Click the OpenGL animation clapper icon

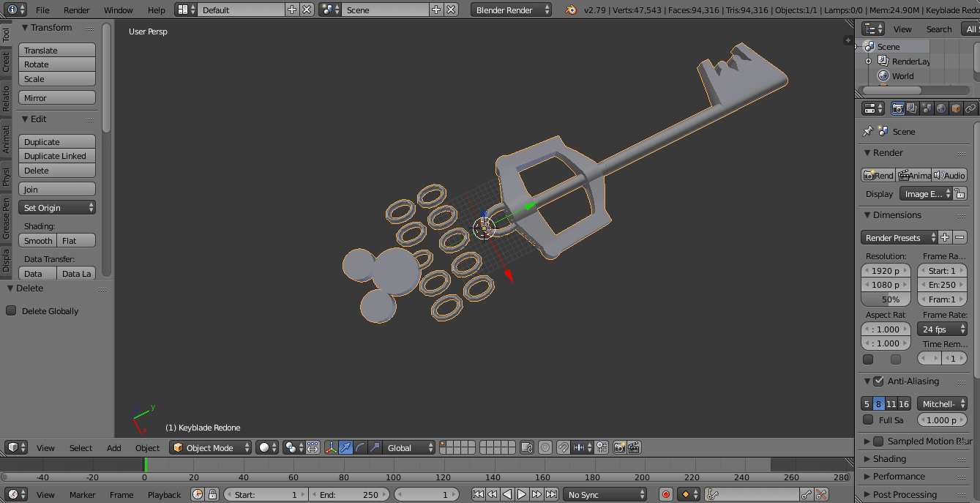tap(635, 447)
